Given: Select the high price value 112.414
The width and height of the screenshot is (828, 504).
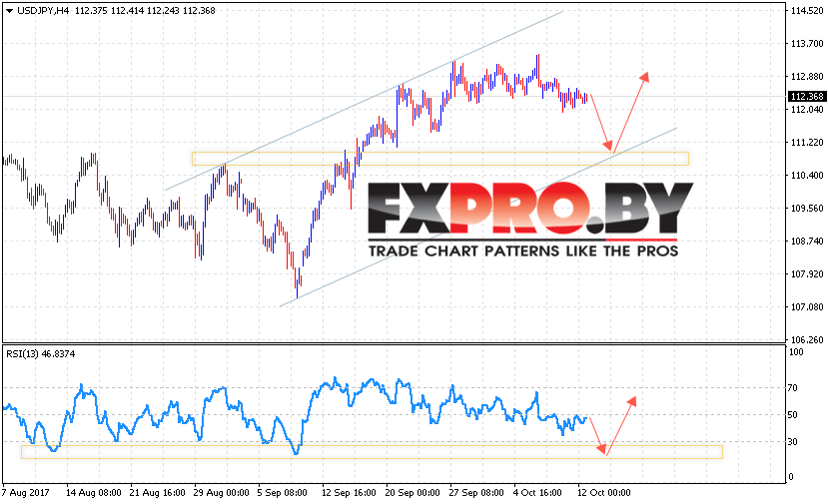Looking at the screenshot, I should click(127, 11).
